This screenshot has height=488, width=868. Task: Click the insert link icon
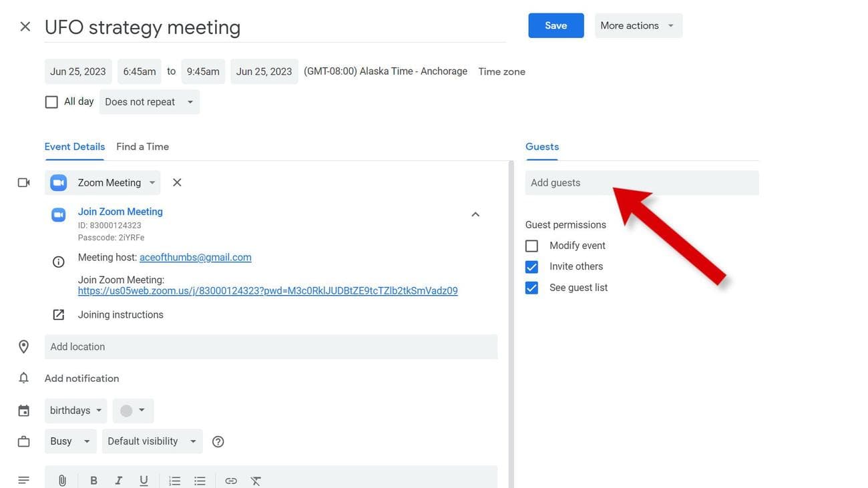(231, 481)
